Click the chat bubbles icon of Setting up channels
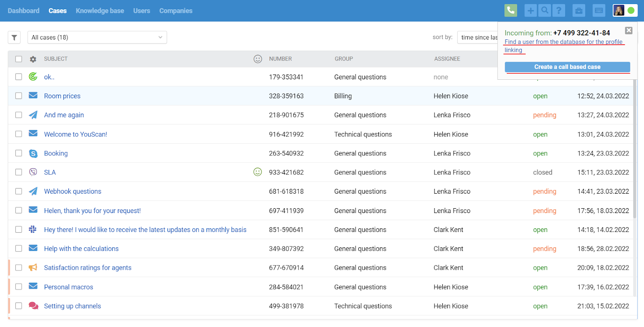Image resolution: width=644 pixels, height=327 pixels. [x=33, y=306]
